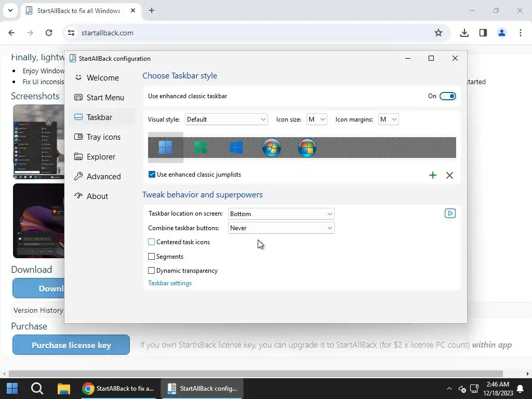The width and height of the screenshot is (532, 399).
Task: Open the clock and date in tray
Action: (498, 389)
